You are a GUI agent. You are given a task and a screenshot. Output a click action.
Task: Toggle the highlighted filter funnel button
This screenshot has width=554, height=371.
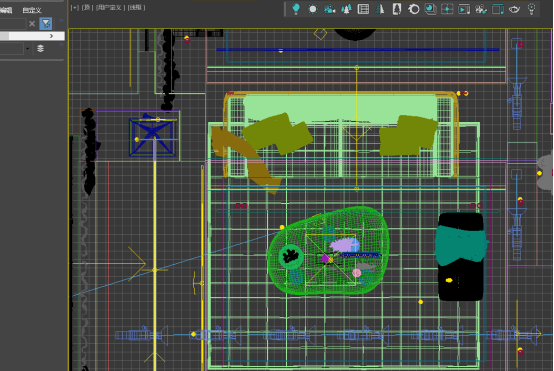(x=46, y=24)
